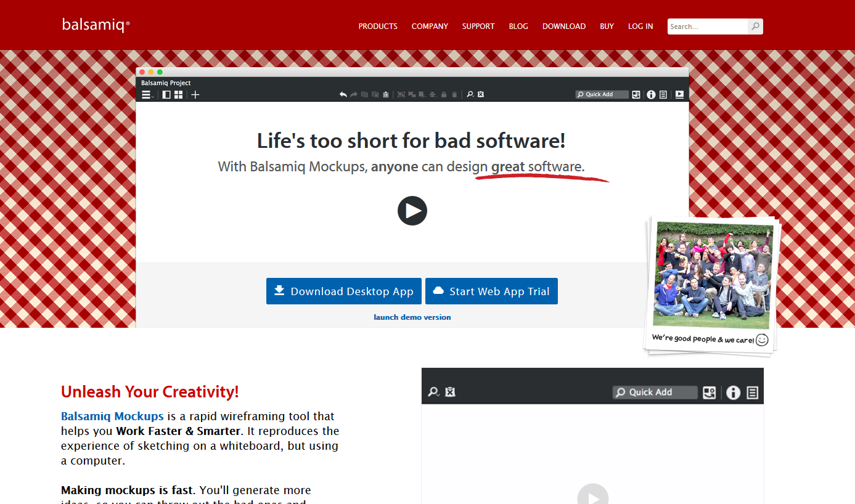Viewport: 855px width, 504px height.
Task: Click the LOG IN link
Action: pos(640,26)
